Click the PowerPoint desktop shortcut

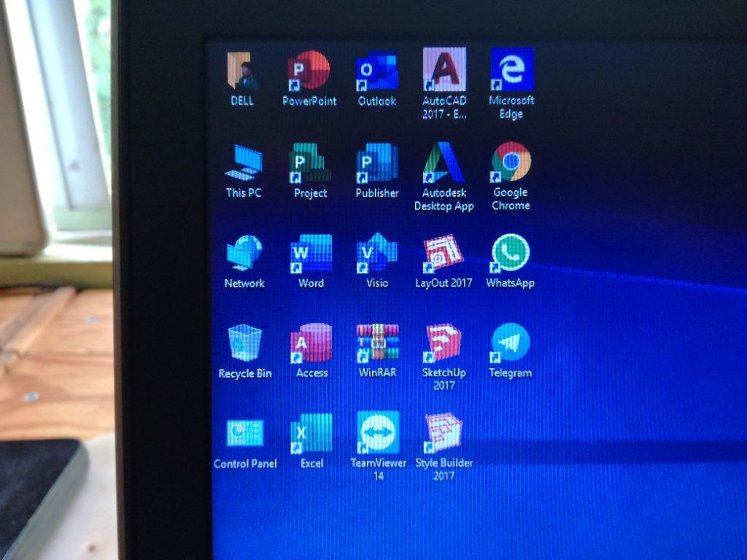(x=309, y=71)
